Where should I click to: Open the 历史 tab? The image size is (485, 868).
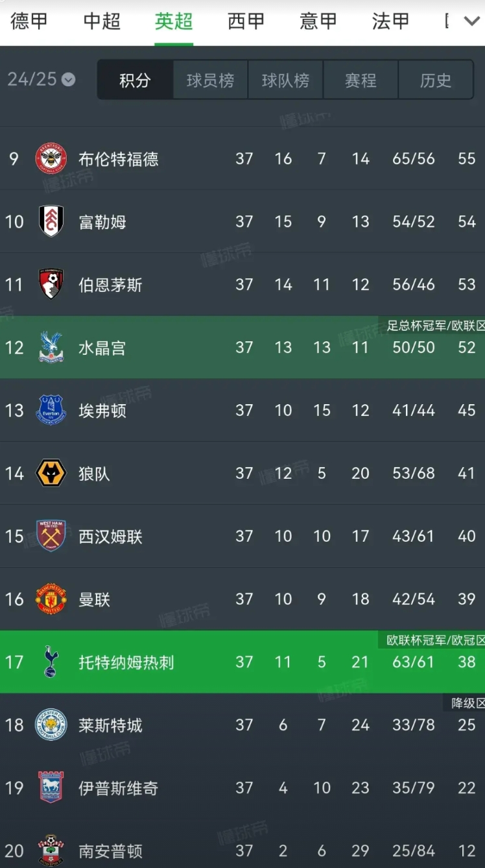(436, 80)
